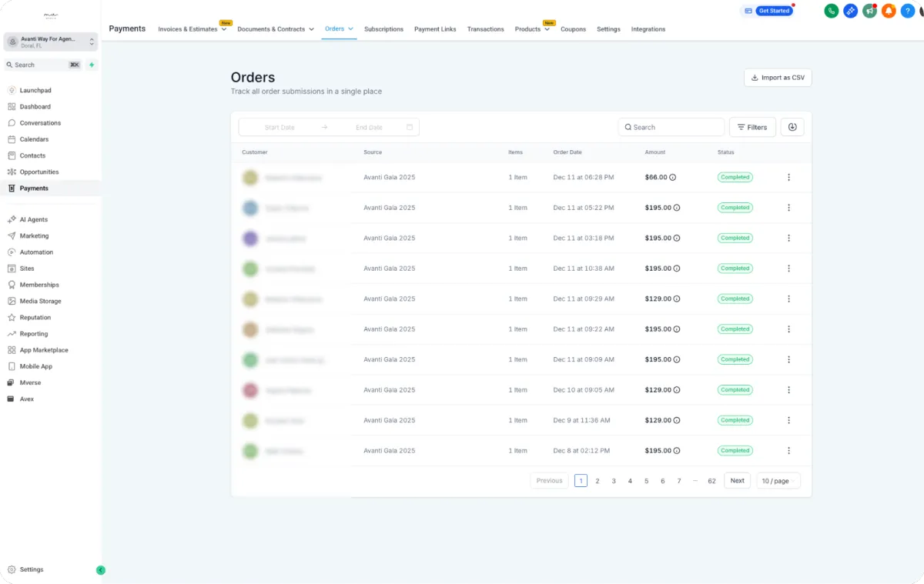Click the blue help question mark icon
924x584 pixels.
tap(908, 11)
